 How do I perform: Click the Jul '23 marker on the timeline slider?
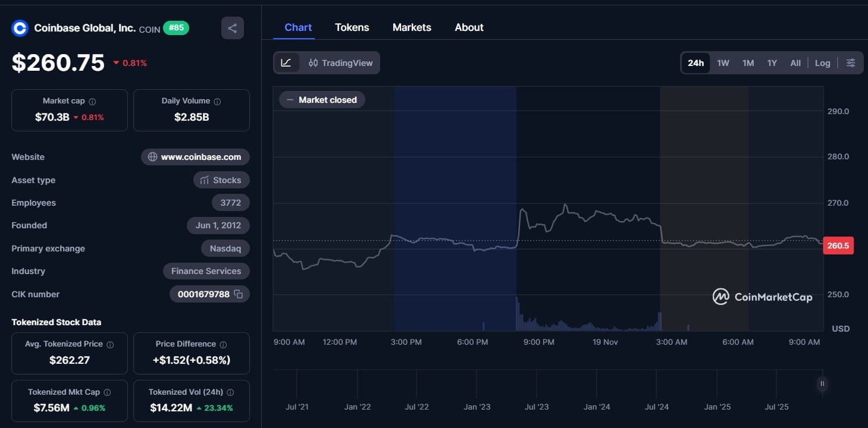click(537, 407)
